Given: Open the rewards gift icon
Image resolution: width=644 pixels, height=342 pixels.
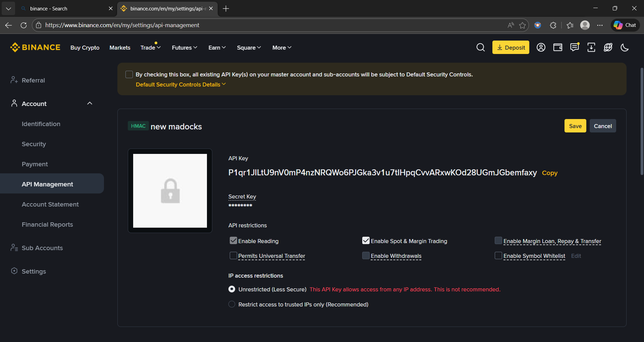Looking at the screenshot, I should [x=608, y=47].
